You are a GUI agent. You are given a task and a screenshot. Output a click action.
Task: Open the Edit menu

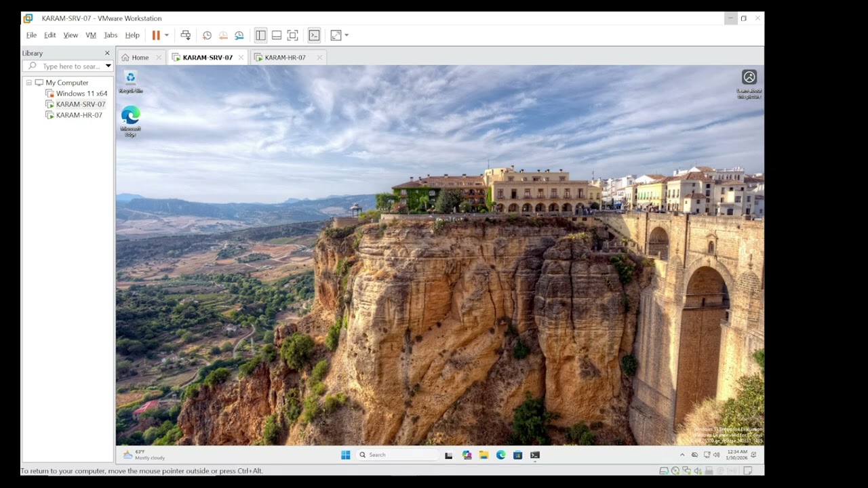coord(50,35)
